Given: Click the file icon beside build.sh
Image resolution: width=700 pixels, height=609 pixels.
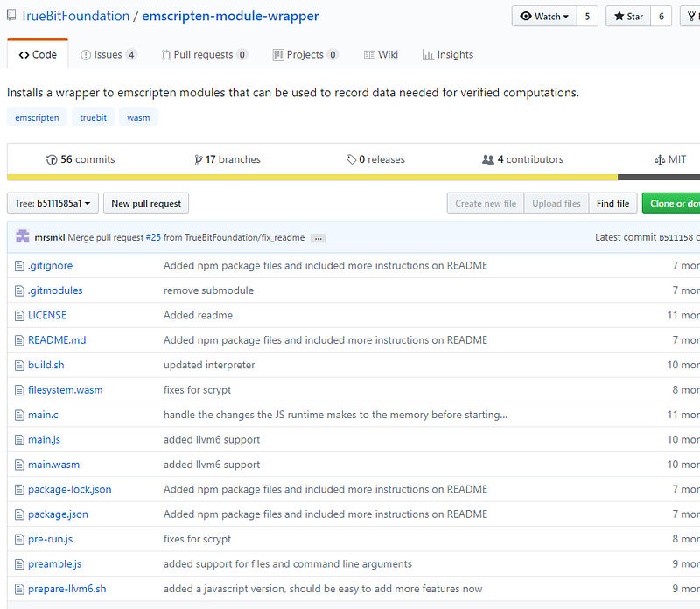Looking at the screenshot, I should pyautogui.click(x=20, y=365).
